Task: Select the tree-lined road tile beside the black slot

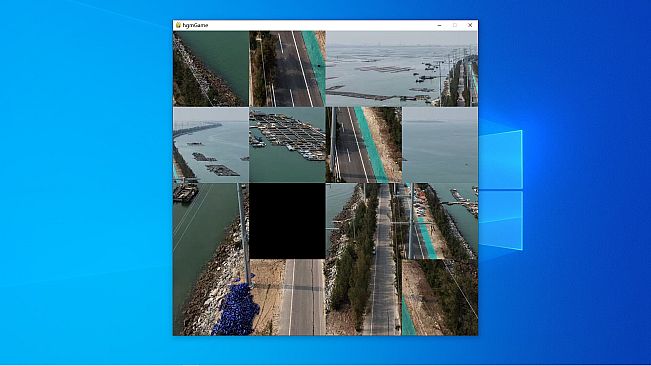Action: [x=364, y=221]
